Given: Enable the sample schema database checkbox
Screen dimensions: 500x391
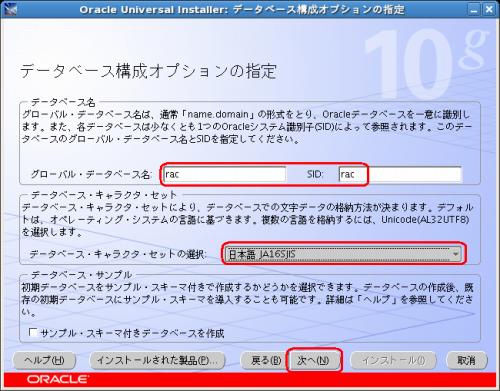Looking at the screenshot, I should pos(33,332).
